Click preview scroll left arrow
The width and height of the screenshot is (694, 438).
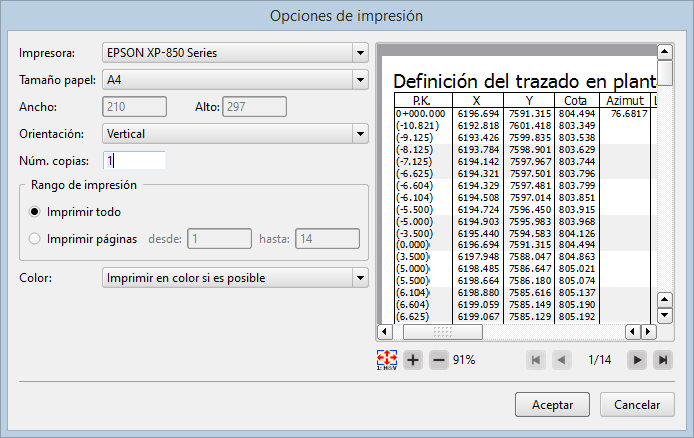point(384,331)
